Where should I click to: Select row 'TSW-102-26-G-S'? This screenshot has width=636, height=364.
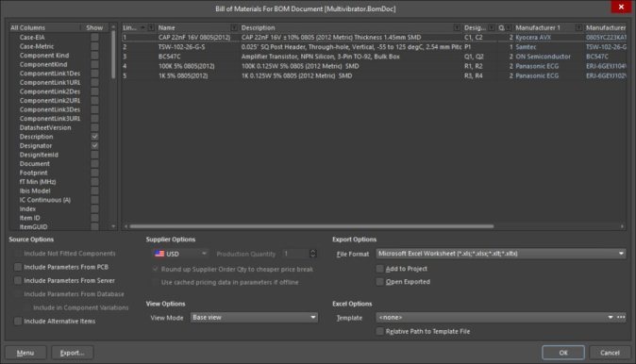(x=374, y=47)
